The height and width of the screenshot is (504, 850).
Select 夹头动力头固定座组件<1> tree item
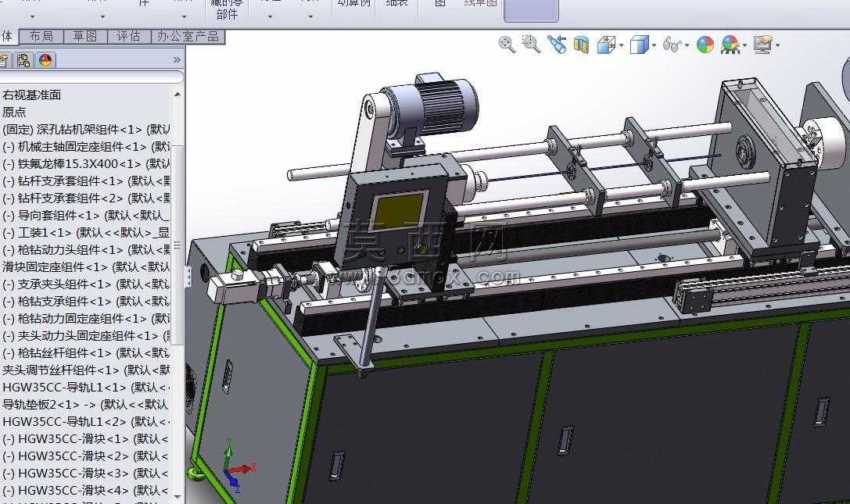tap(86, 336)
